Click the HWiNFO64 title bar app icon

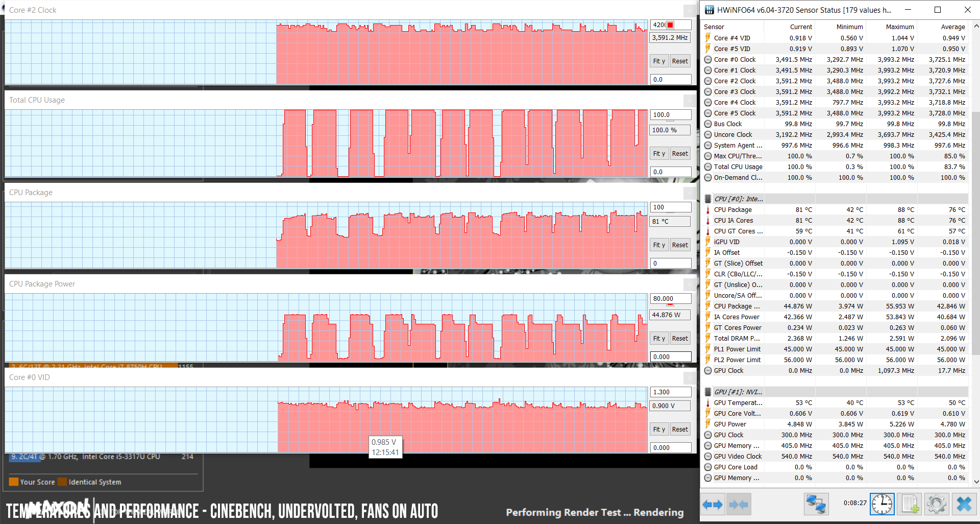tap(709, 10)
